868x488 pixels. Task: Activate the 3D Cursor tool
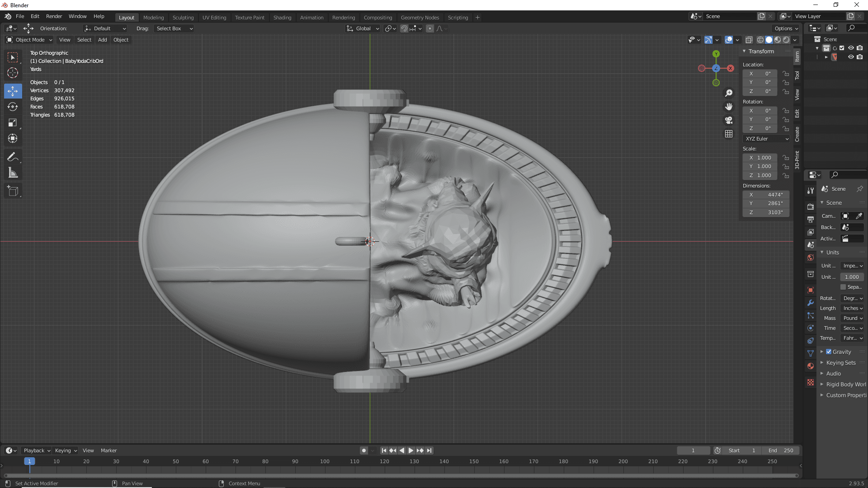[x=13, y=73]
